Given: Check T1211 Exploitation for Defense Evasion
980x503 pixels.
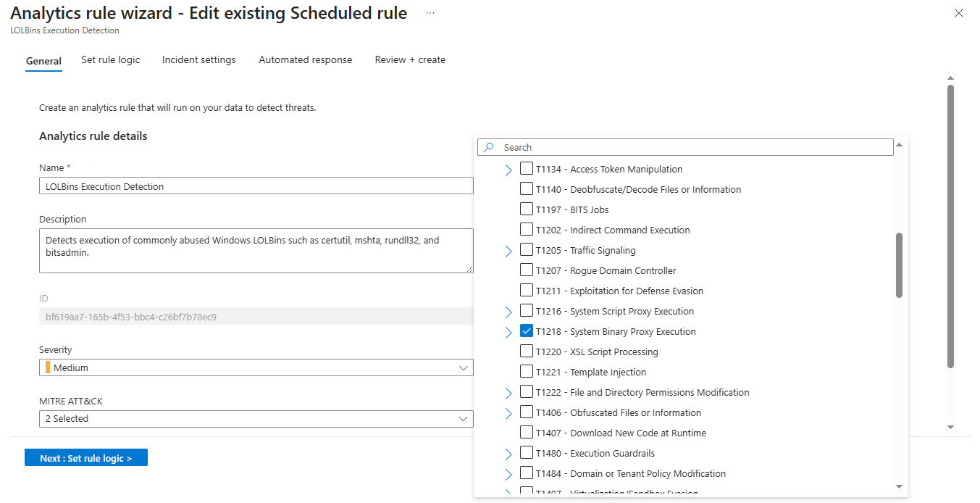Looking at the screenshot, I should 527,291.
